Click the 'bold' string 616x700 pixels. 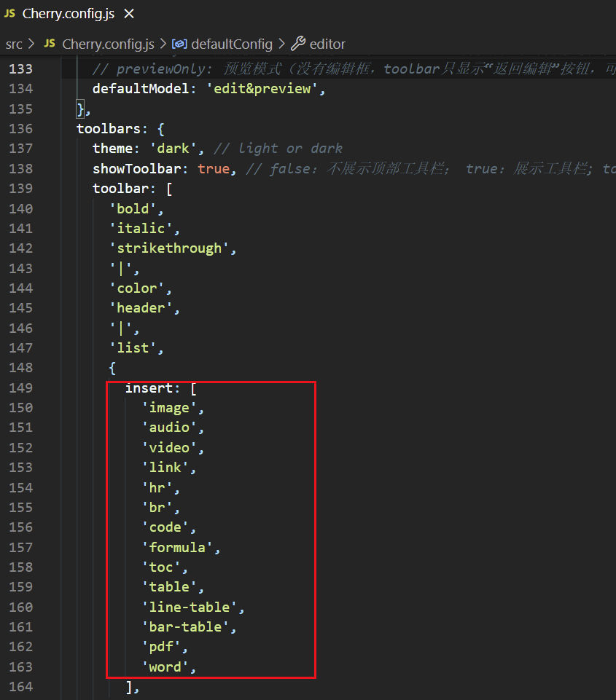click(x=133, y=208)
